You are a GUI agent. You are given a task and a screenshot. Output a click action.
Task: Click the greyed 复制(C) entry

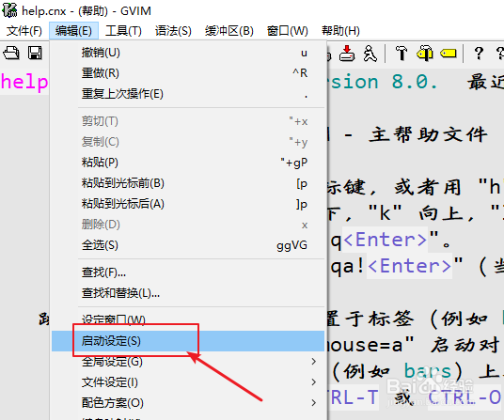coord(188,142)
